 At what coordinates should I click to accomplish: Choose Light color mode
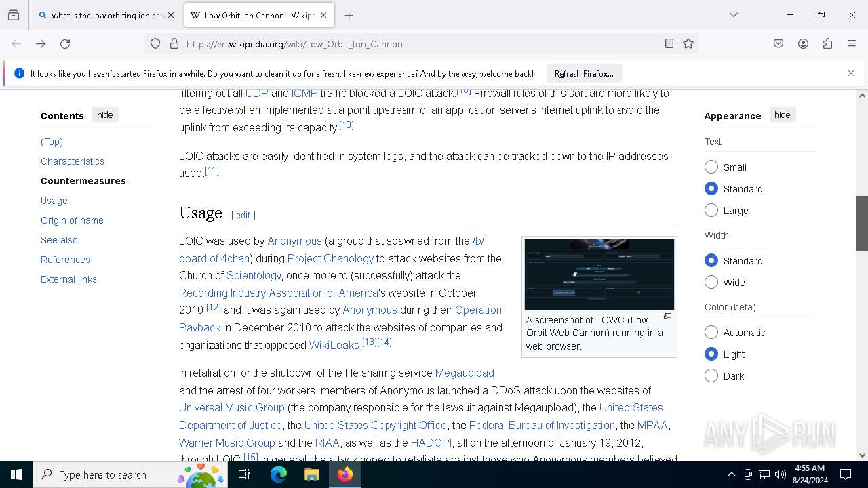[x=711, y=354]
